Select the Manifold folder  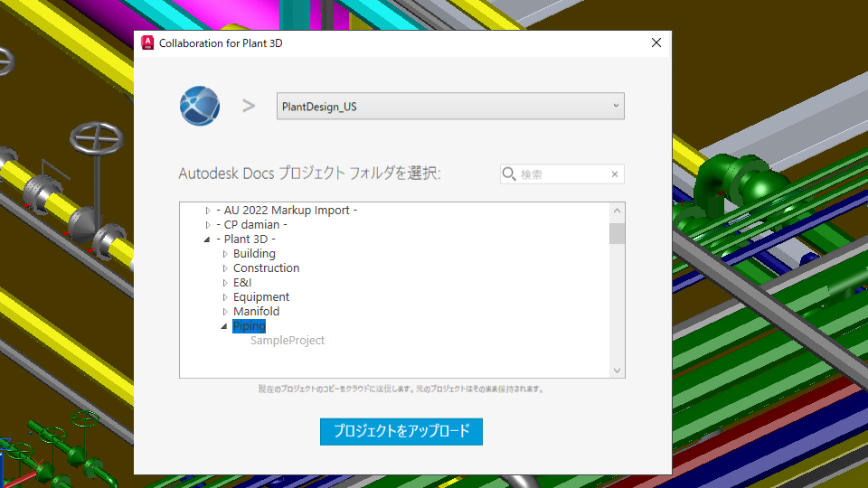(256, 311)
